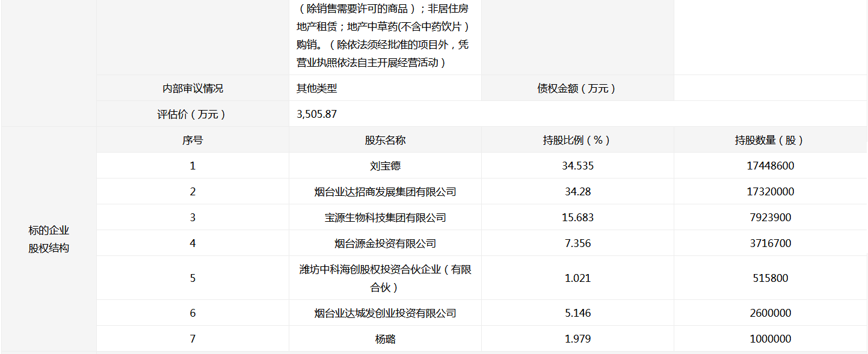Select the 34.535 percentage cell
The height and width of the screenshot is (354, 868).
[577, 166]
